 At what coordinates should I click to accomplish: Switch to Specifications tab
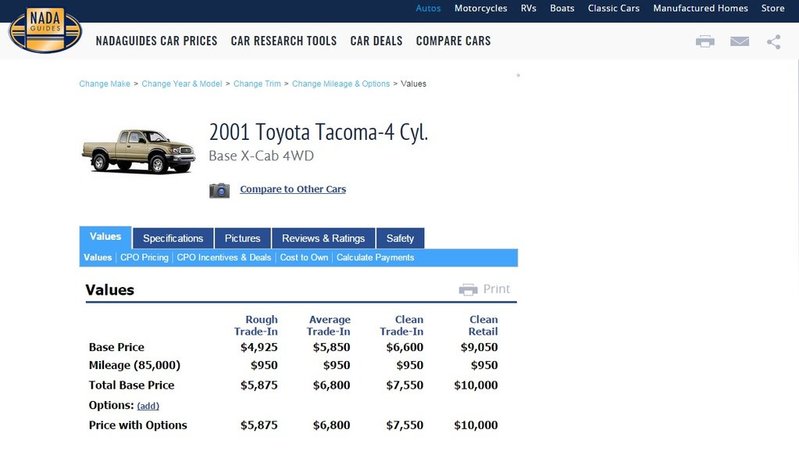pyautogui.click(x=173, y=238)
